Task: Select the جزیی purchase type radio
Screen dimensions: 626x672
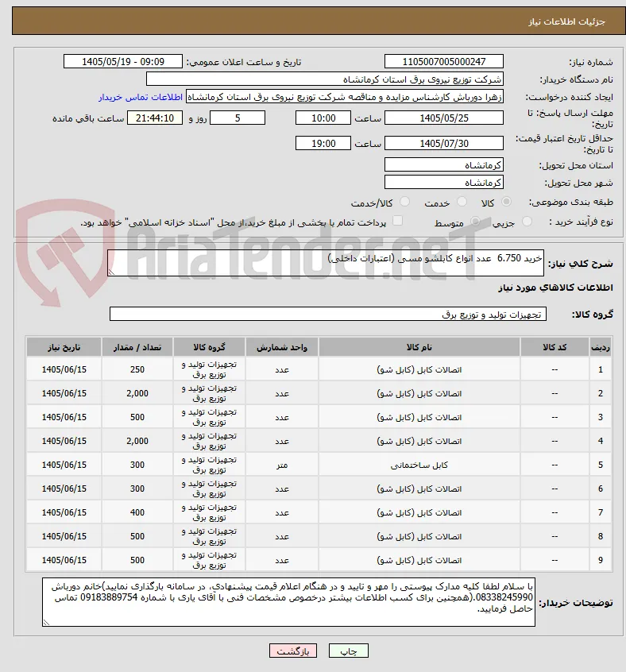Action: pyautogui.click(x=527, y=222)
